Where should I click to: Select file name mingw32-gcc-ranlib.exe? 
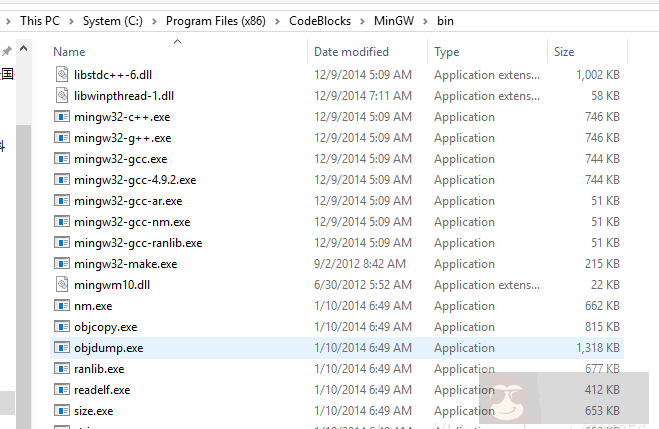tap(138, 243)
